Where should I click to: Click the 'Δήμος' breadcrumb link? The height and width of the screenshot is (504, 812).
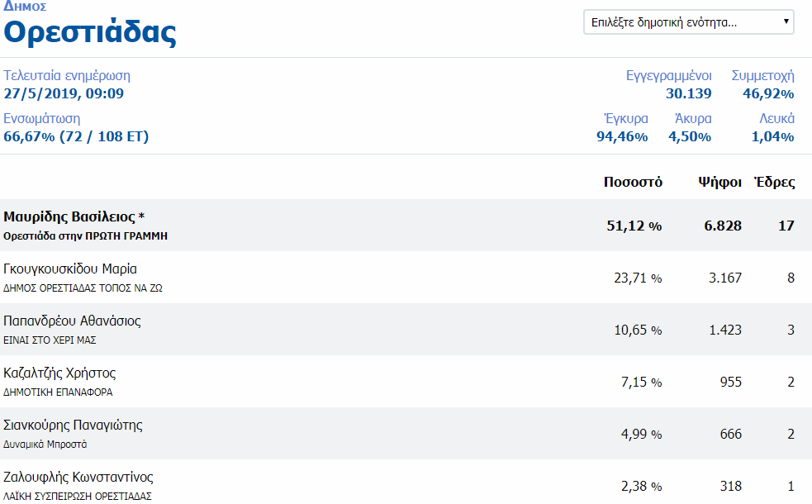click(x=25, y=7)
